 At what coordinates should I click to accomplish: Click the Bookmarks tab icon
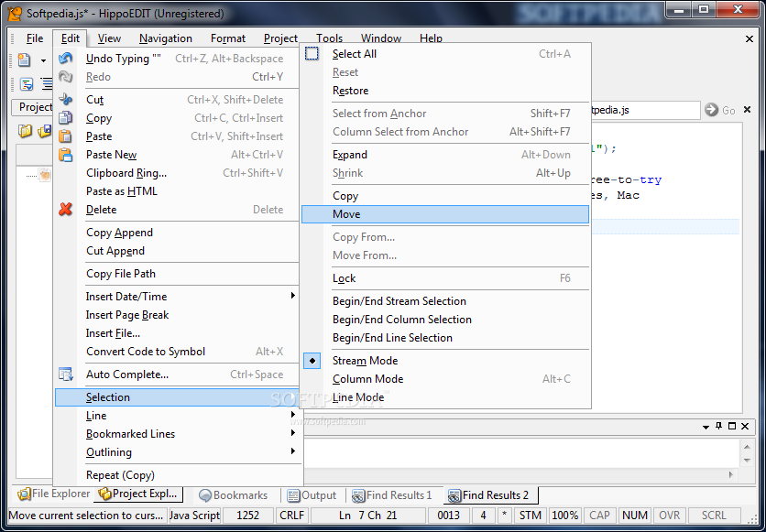(x=205, y=494)
